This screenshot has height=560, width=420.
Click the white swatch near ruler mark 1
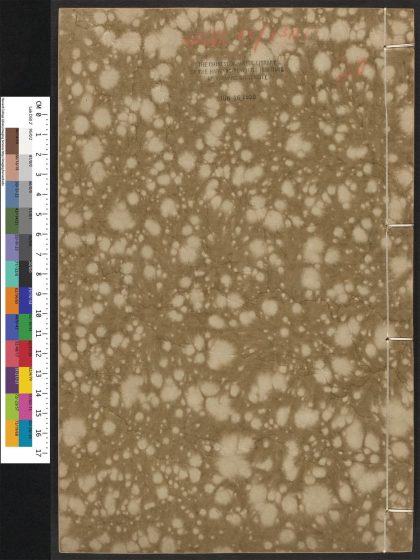coord(25,141)
